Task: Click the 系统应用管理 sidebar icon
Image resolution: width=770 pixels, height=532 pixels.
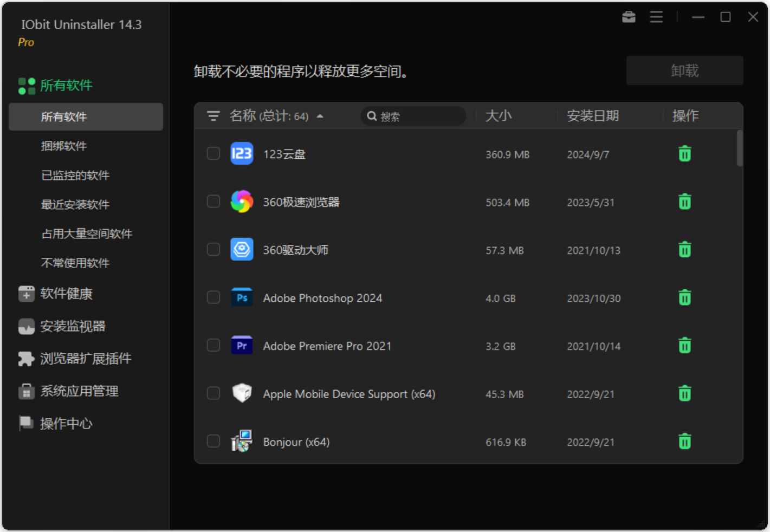Action: pyautogui.click(x=27, y=391)
